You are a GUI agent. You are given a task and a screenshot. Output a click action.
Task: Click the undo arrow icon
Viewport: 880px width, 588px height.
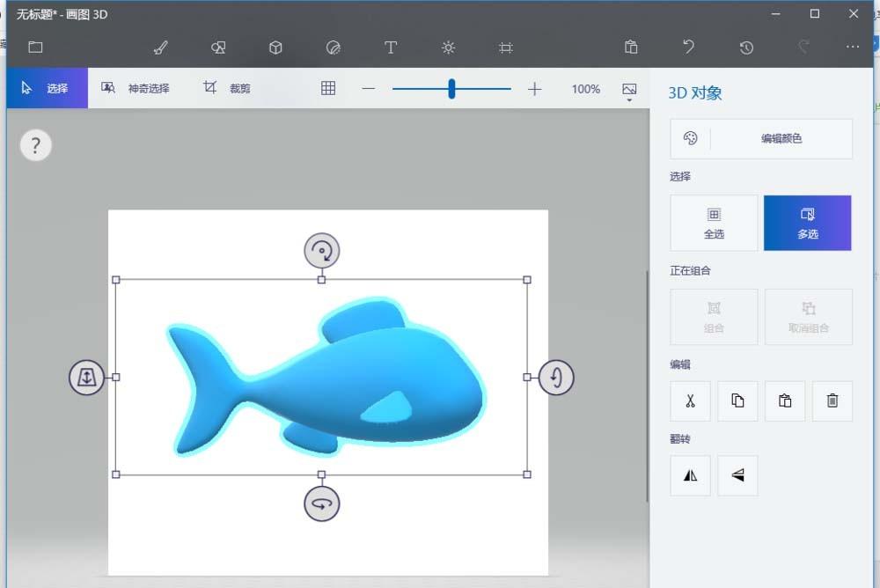(689, 48)
